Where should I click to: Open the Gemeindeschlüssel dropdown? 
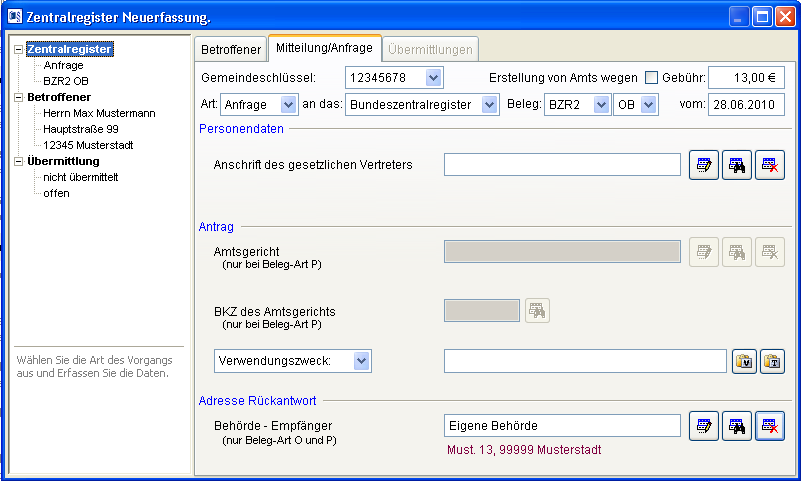[x=432, y=78]
